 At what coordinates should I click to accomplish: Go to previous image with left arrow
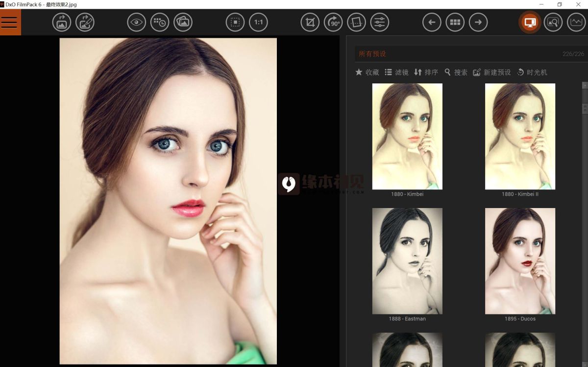(x=432, y=22)
